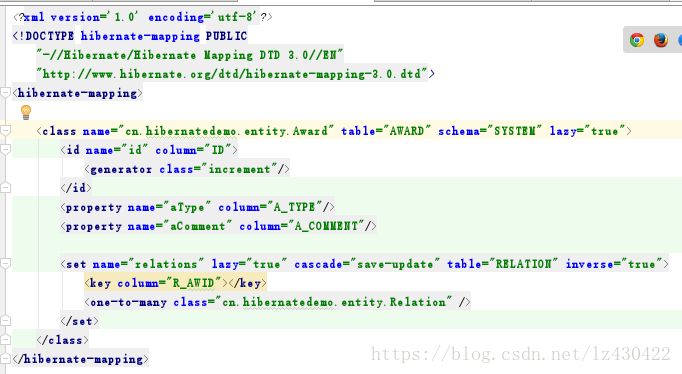This screenshot has height=374, width=682.
Task: Click the key column "R_AWID" value
Action: pyautogui.click(x=194, y=283)
